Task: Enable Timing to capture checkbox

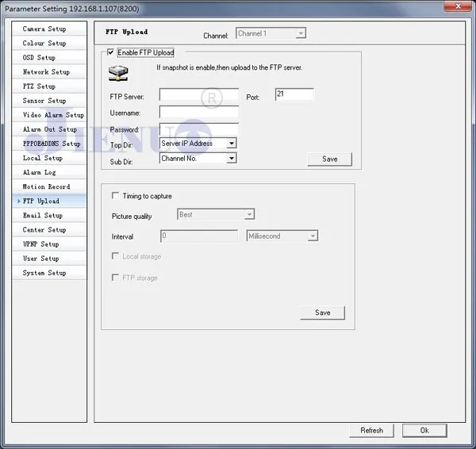Action: 115,195
